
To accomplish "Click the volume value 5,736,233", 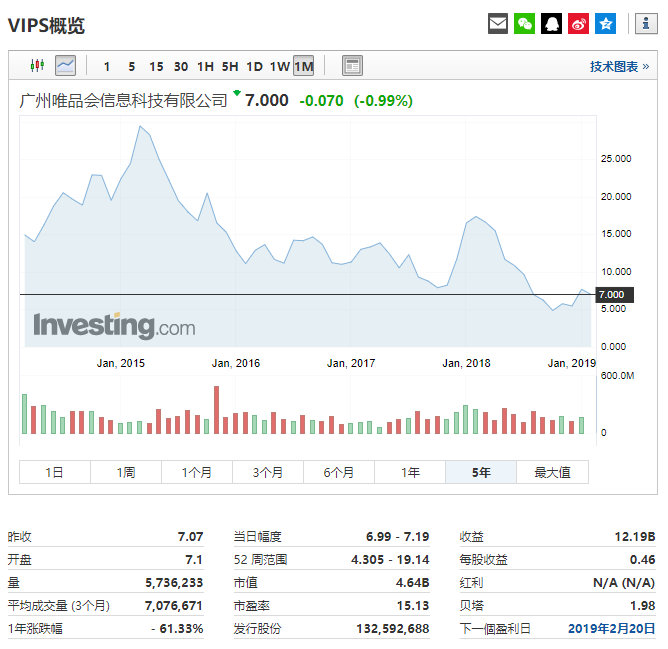I will pyautogui.click(x=174, y=583).
